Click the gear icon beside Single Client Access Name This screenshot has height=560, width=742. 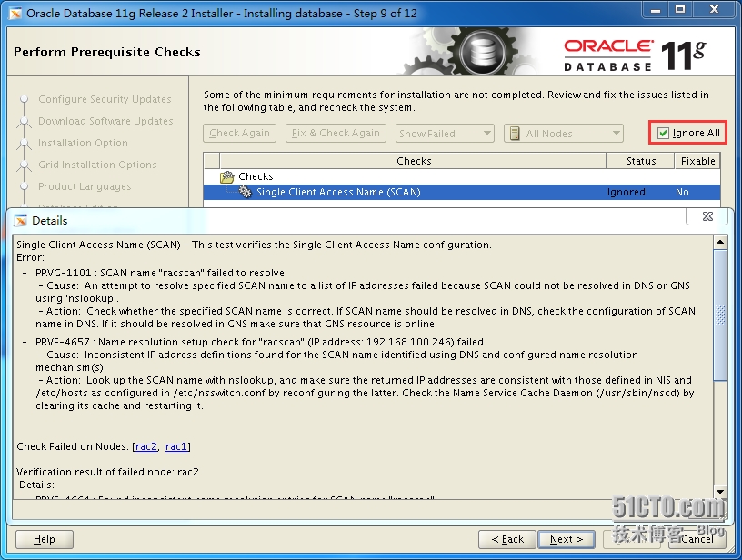click(246, 192)
